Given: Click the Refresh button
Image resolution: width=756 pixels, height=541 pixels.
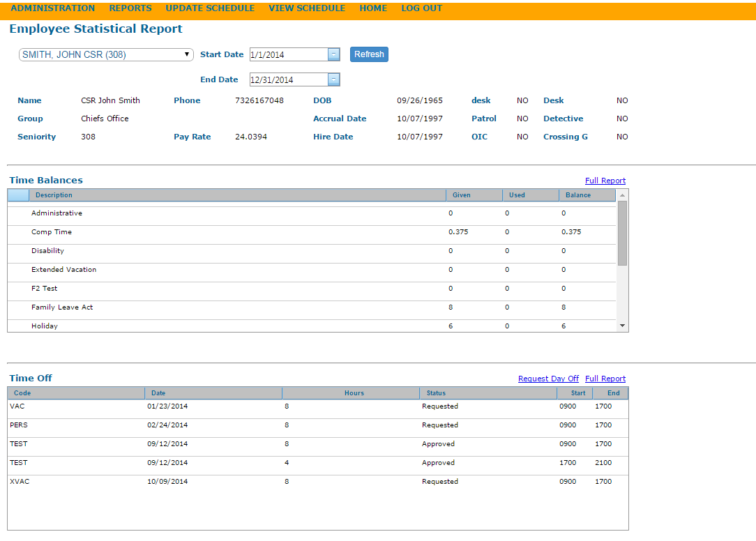Looking at the screenshot, I should click(x=369, y=54).
